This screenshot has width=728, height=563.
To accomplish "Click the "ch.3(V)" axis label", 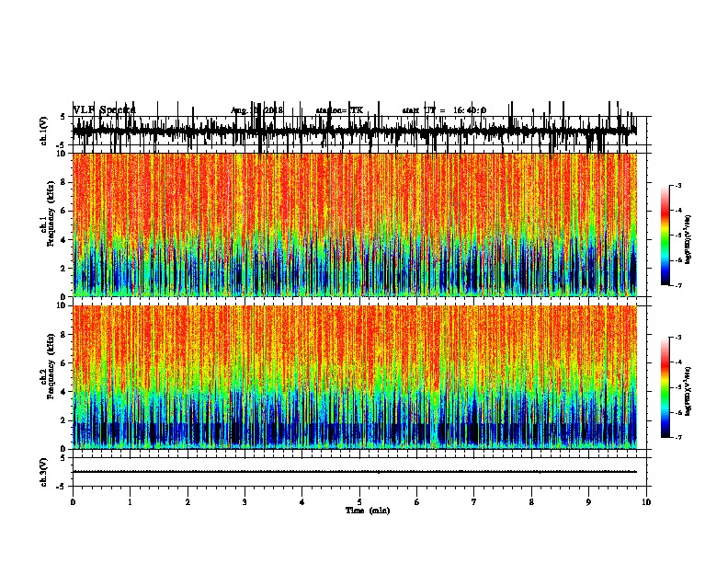I will point(44,472).
